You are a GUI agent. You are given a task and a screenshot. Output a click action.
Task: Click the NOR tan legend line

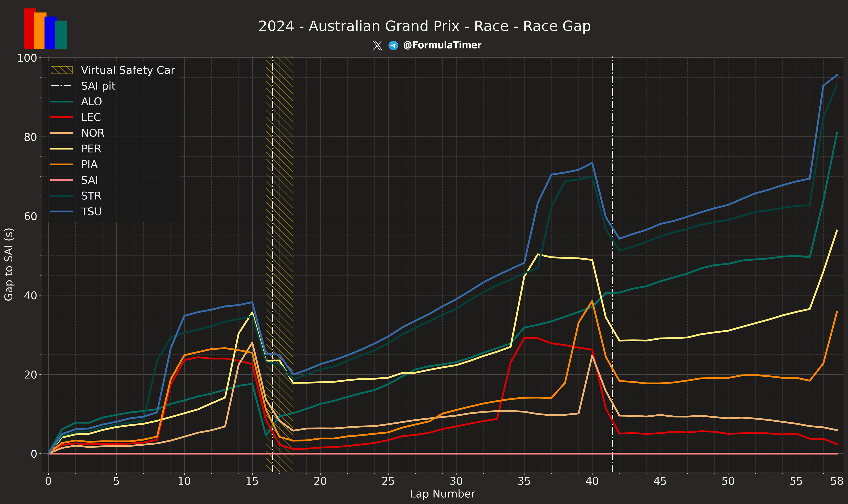click(x=62, y=133)
